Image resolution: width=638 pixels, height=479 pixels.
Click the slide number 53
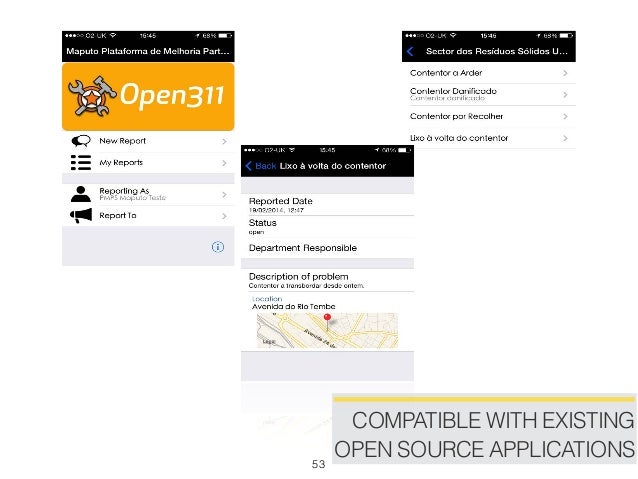pyautogui.click(x=318, y=464)
